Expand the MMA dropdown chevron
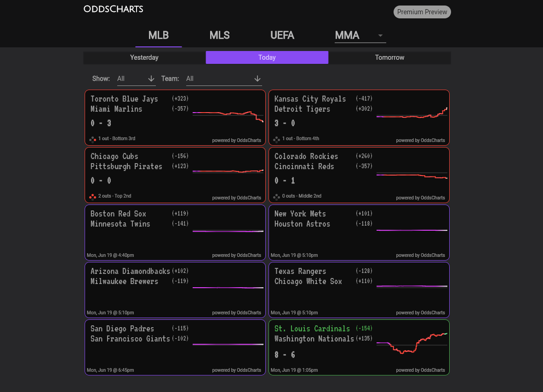 (380, 35)
